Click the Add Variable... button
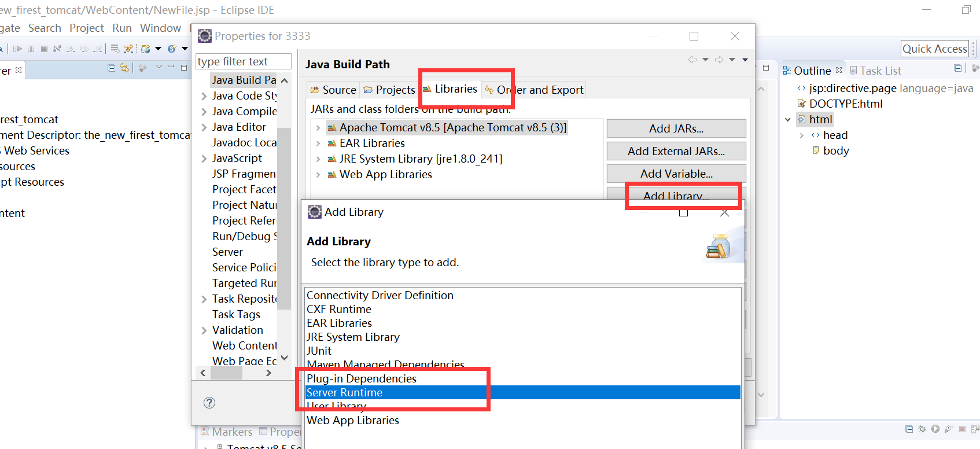This screenshot has width=980, height=449. [x=676, y=174]
